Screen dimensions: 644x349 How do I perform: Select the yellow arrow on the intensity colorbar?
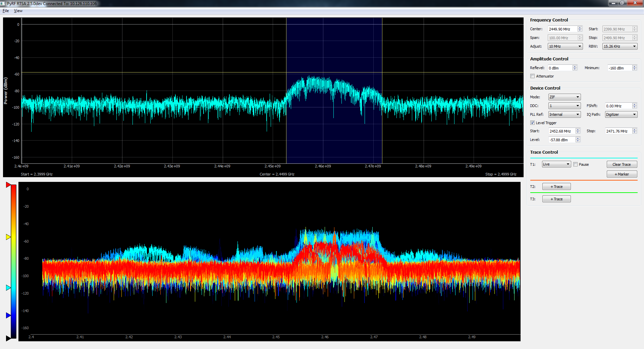pos(8,237)
